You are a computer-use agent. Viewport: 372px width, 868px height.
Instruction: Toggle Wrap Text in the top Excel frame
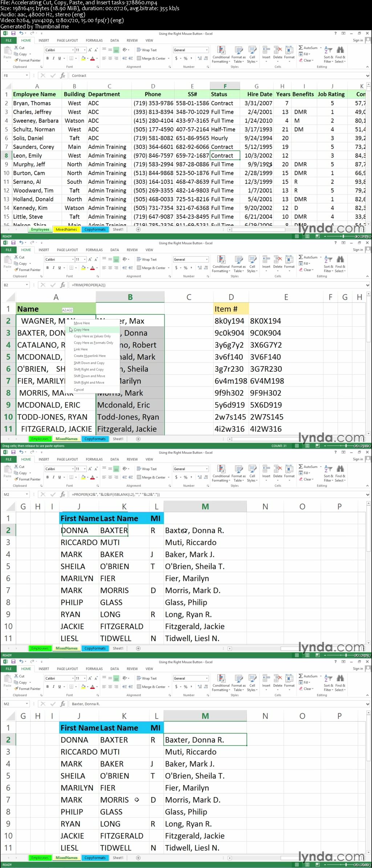tap(147, 50)
